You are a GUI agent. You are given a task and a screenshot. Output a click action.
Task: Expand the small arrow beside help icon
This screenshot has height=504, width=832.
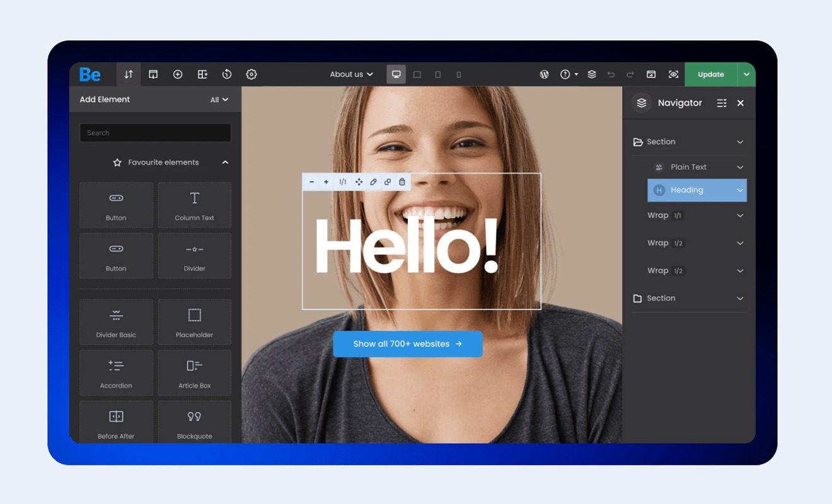(x=576, y=74)
